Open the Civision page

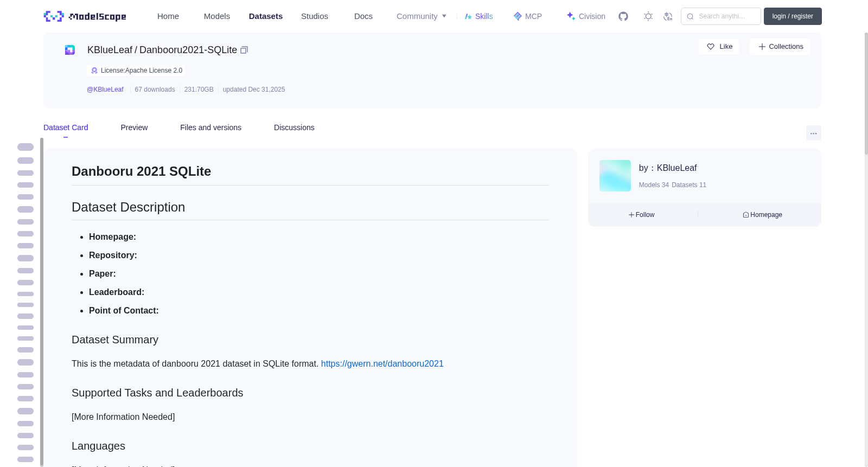coord(586,16)
